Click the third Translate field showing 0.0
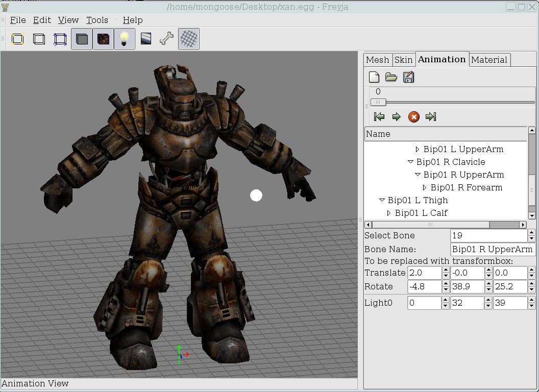Image resolution: width=539 pixels, height=392 pixels. pos(510,273)
